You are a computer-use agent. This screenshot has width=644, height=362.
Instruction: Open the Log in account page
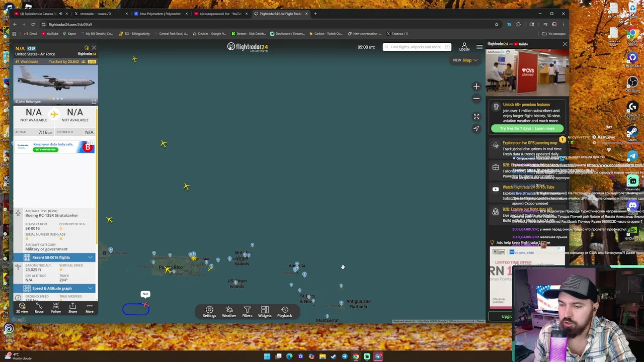point(464,47)
